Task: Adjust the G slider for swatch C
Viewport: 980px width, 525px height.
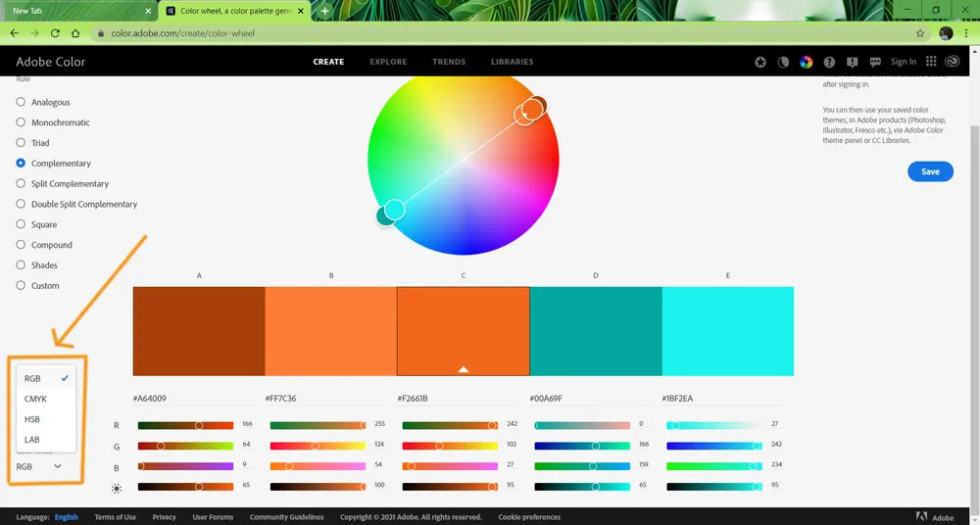Action: tap(450, 446)
